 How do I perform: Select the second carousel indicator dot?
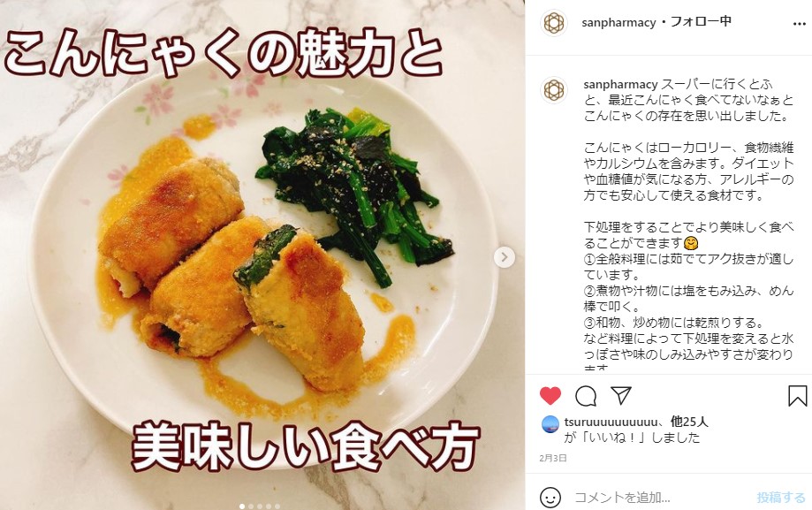tap(251, 506)
